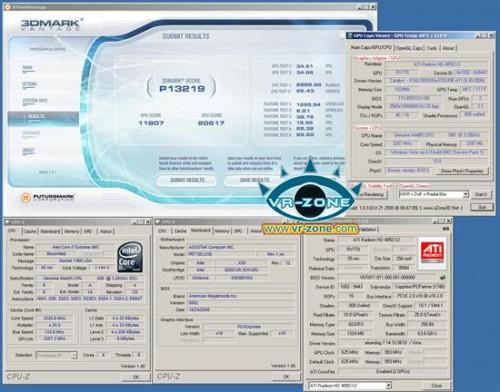Click the Start button next to the OpenGL demos dropdown
Image resolution: width=500 pixels, height=392 pixels.
(x=481, y=194)
